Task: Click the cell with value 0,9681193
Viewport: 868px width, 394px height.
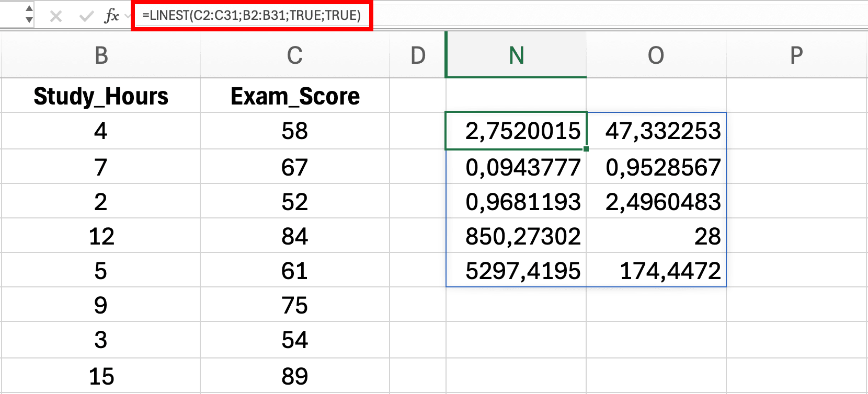Action: [x=516, y=202]
